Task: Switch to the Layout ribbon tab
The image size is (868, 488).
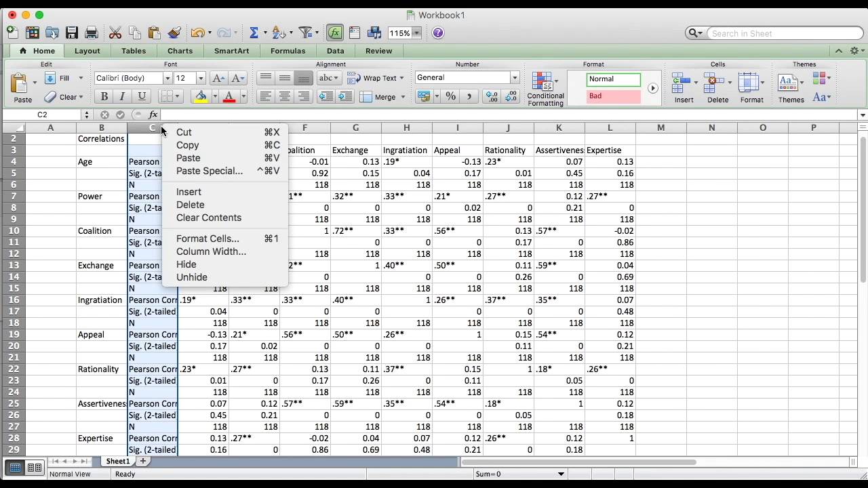Action: (x=87, y=51)
